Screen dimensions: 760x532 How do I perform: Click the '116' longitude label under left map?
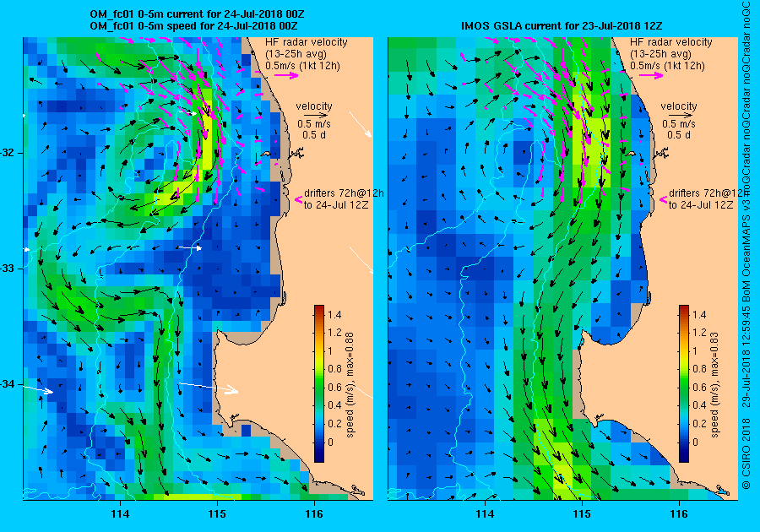coord(314,514)
